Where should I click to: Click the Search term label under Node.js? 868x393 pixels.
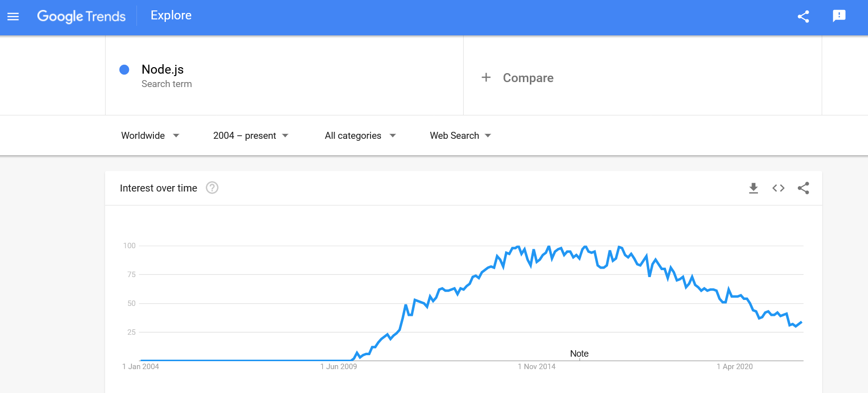point(167,84)
